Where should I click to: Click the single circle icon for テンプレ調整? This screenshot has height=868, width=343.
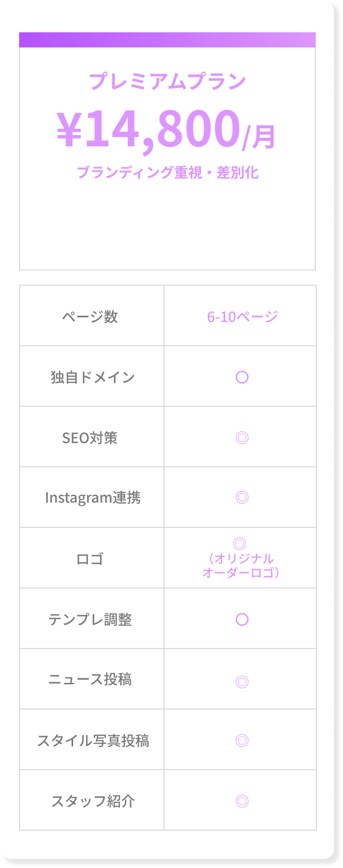coord(242,619)
